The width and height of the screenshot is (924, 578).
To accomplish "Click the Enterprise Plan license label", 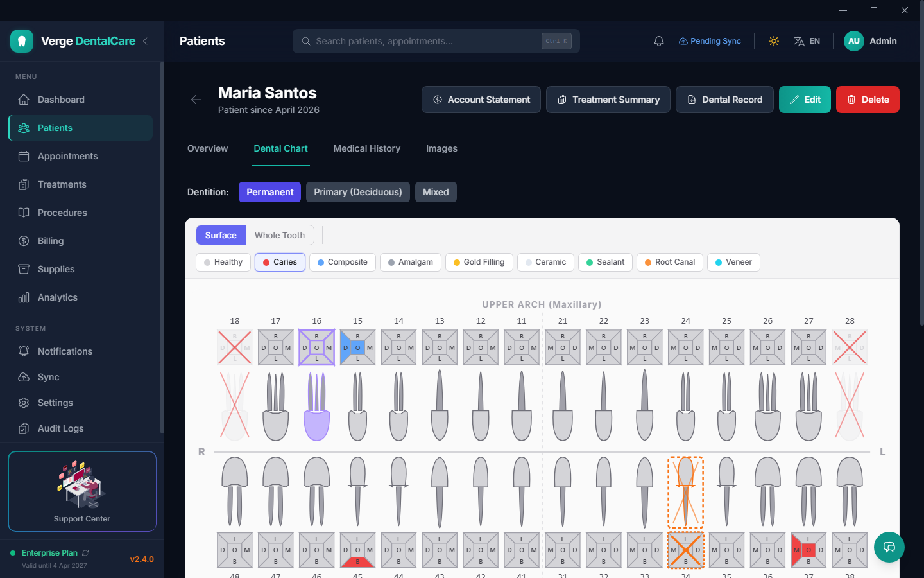I will point(49,553).
